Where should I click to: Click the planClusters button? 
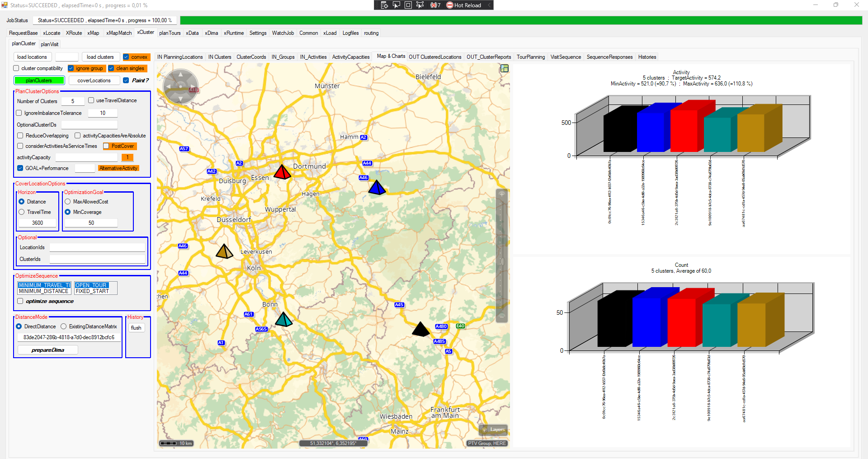39,80
